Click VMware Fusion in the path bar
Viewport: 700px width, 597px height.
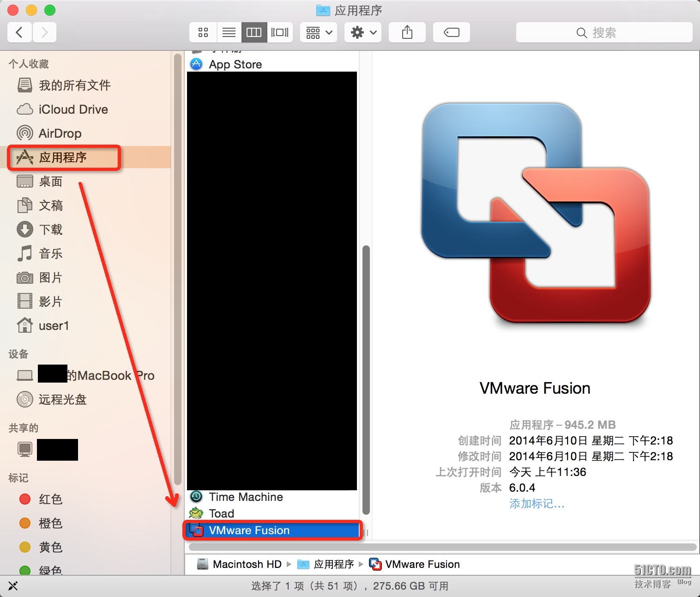click(x=415, y=564)
